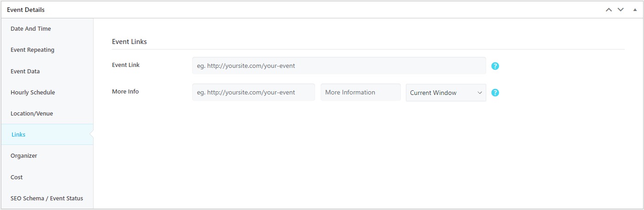Viewport: 644px width, 210px height.
Task: Focus the More Info URL field
Action: 254,92
